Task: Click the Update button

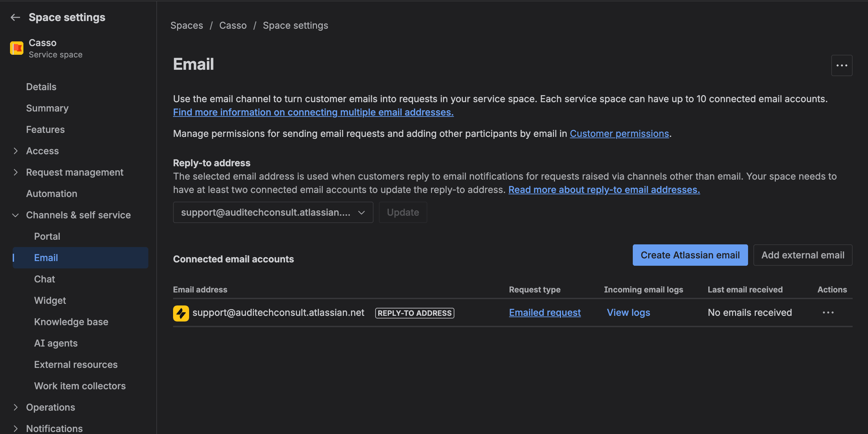Action: coord(403,212)
